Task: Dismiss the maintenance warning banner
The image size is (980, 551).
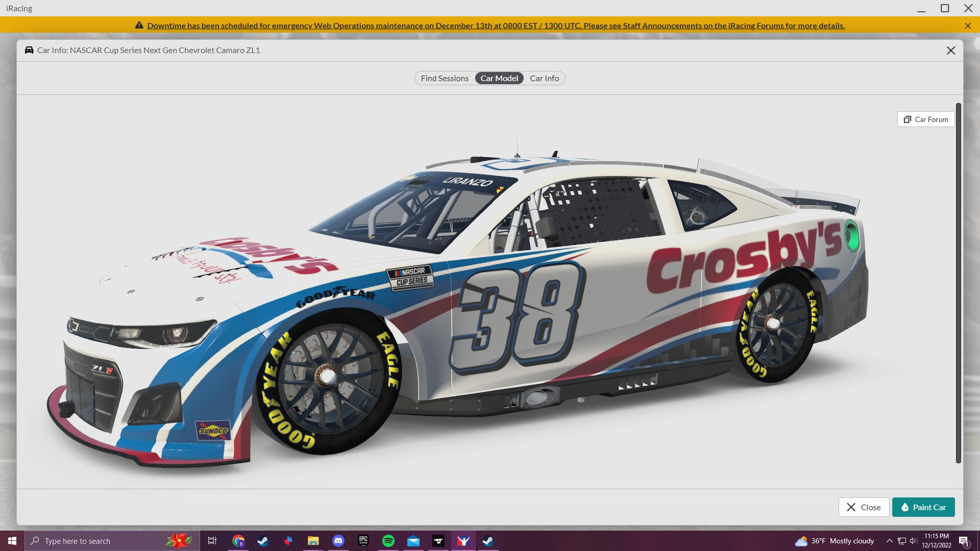Action: tap(967, 26)
